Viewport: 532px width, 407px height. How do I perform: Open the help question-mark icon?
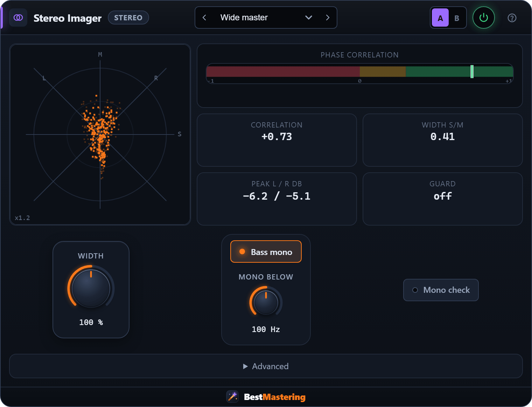pos(512,18)
